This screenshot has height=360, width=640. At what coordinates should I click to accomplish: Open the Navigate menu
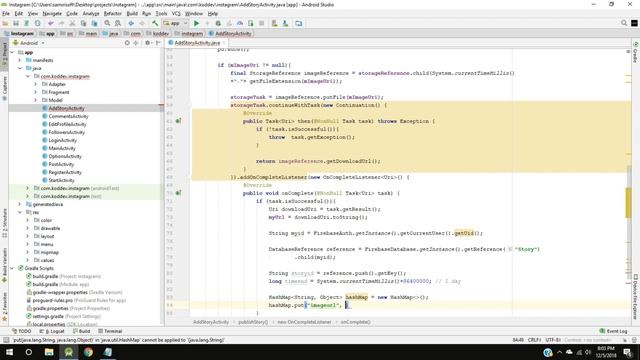pos(52,13)
